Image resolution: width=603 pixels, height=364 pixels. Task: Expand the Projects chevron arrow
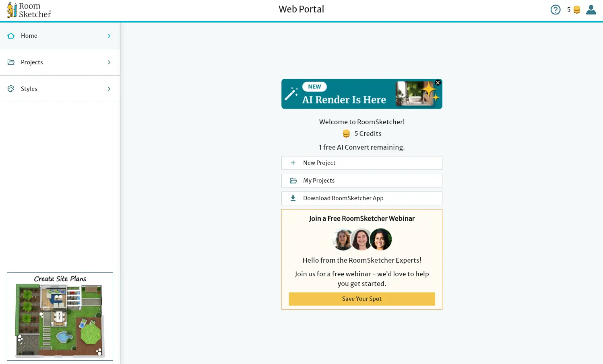click(109, 62)
